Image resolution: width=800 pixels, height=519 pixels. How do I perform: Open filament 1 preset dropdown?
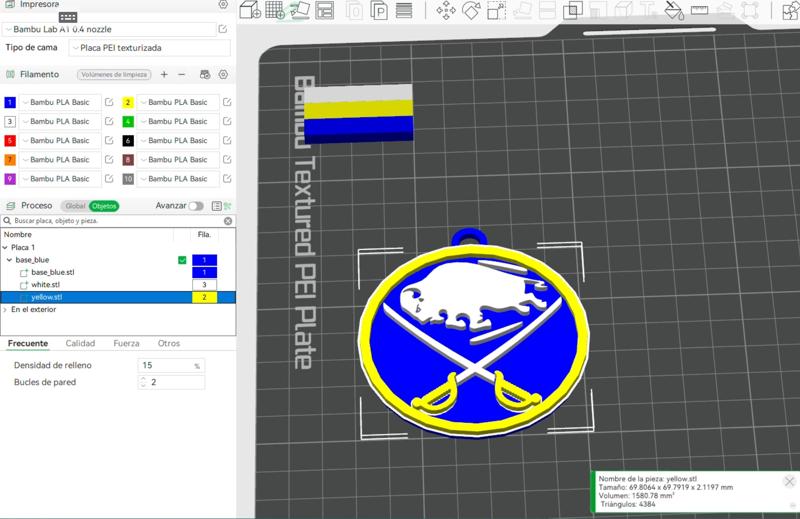[60, 102]
